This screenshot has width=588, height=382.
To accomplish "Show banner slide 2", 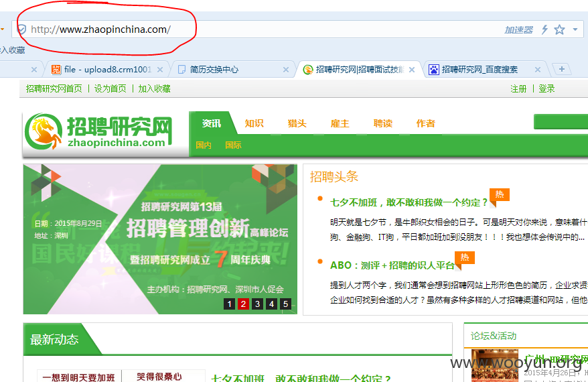I will [x=243, y=304].
